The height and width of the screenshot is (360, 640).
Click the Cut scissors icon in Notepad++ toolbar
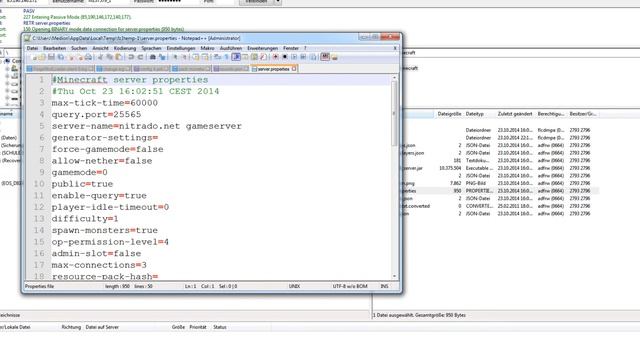(x=100, y=57)
